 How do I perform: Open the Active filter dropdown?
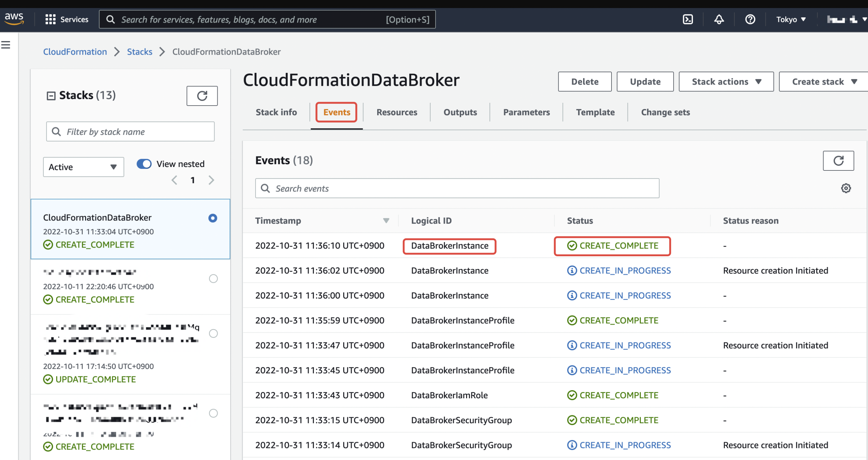pos(83,167)
